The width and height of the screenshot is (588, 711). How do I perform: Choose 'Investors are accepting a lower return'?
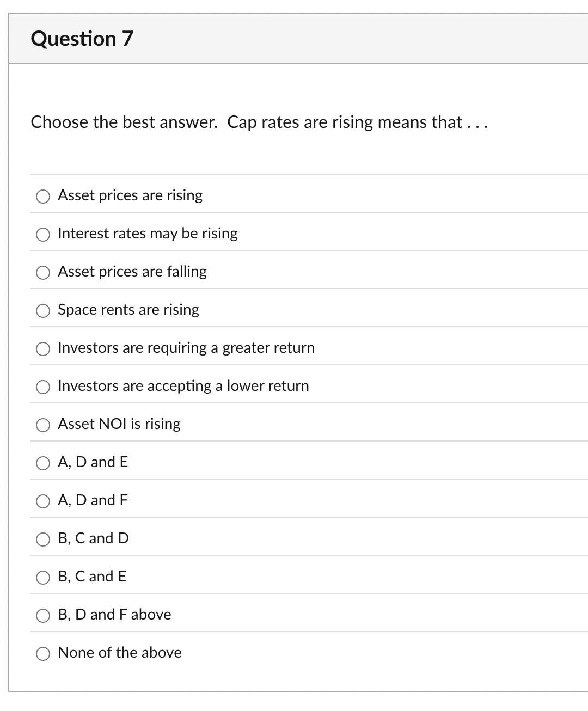tap(44, 387)
